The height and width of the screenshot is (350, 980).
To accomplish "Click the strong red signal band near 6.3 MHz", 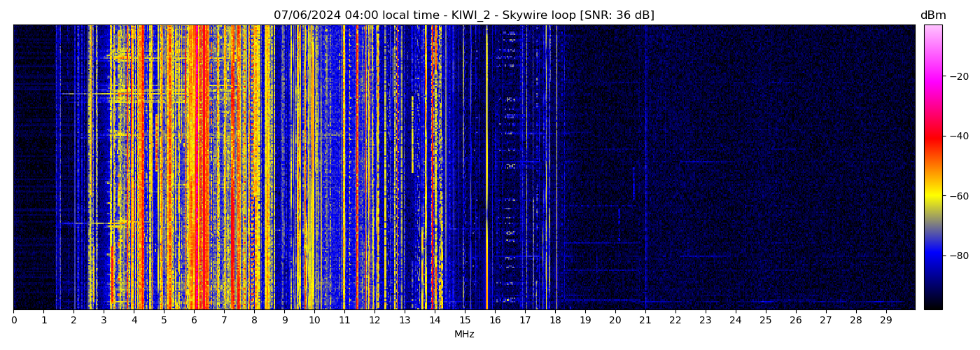I will click(x=202, y=168).
